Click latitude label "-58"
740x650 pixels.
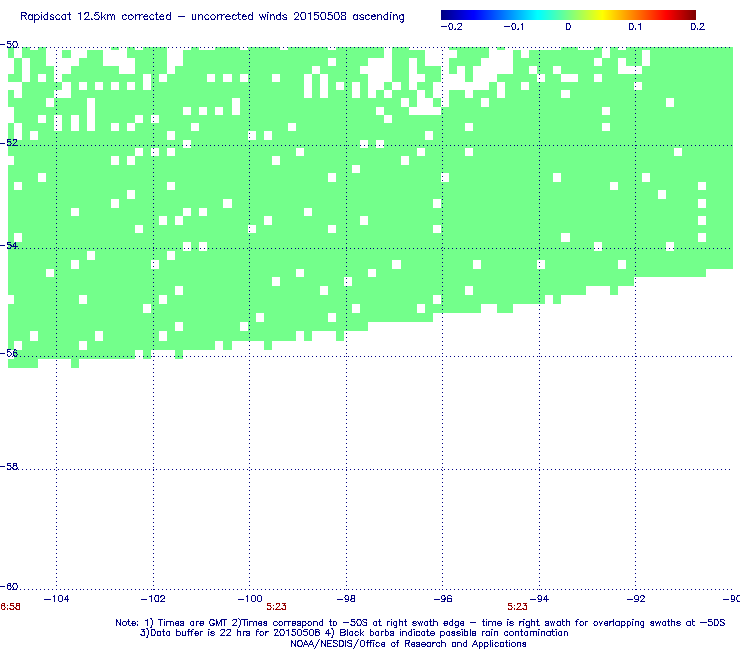[x=9, y=466]
